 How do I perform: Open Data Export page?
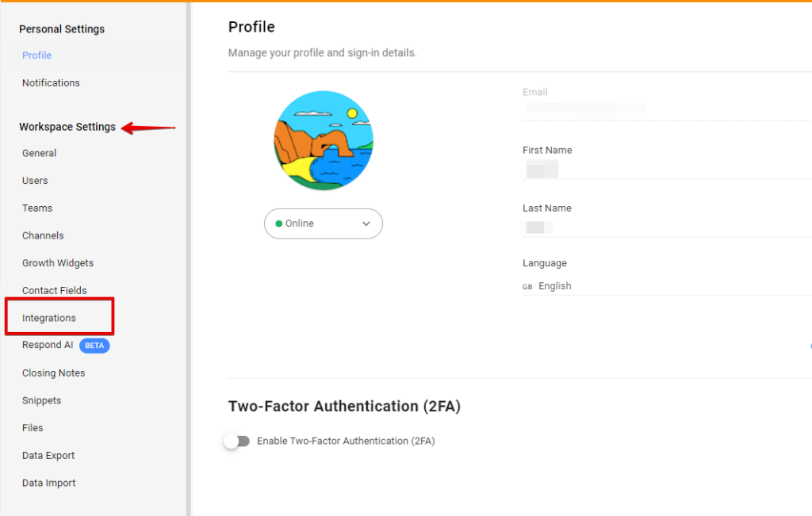pos(48,456)
